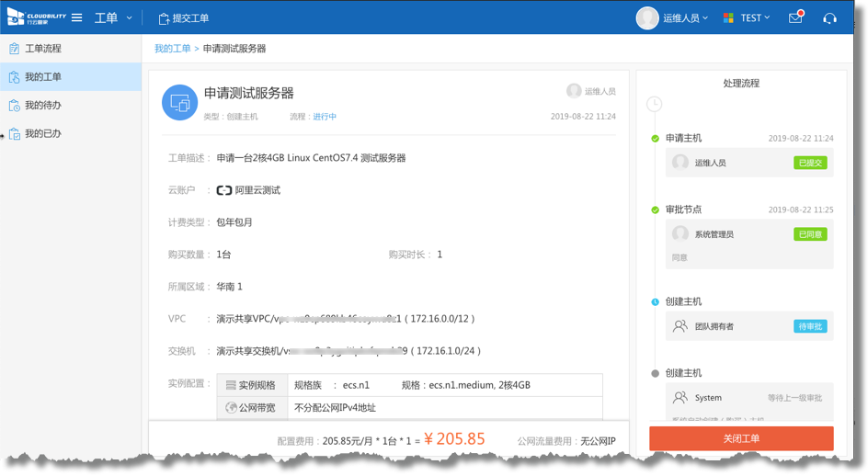Click the 提交工单 button
Screen dimensions: 868x476
(184, 18)
